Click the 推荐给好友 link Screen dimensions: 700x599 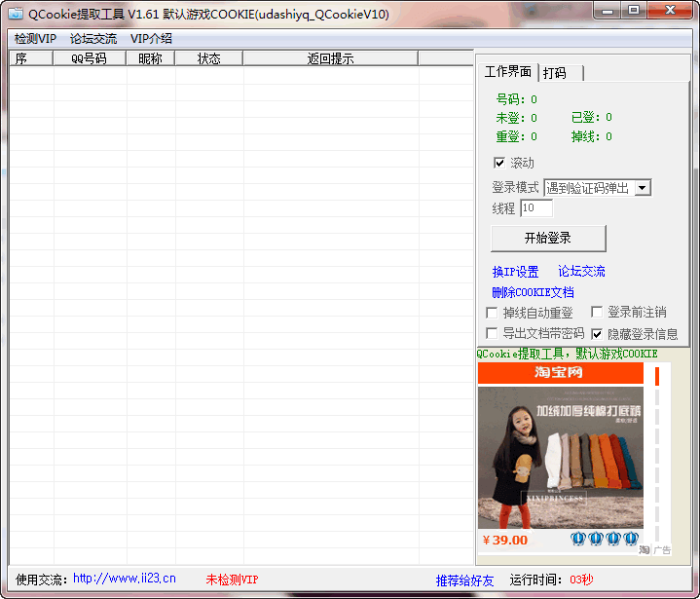[464, 580]
